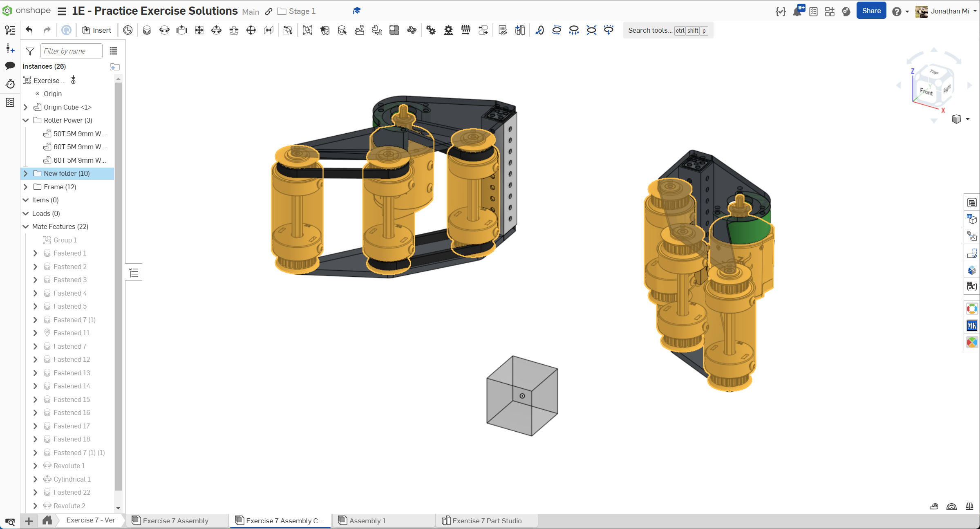Toggle the filter funnel icon
980x529 pixels.
(30, 51)
